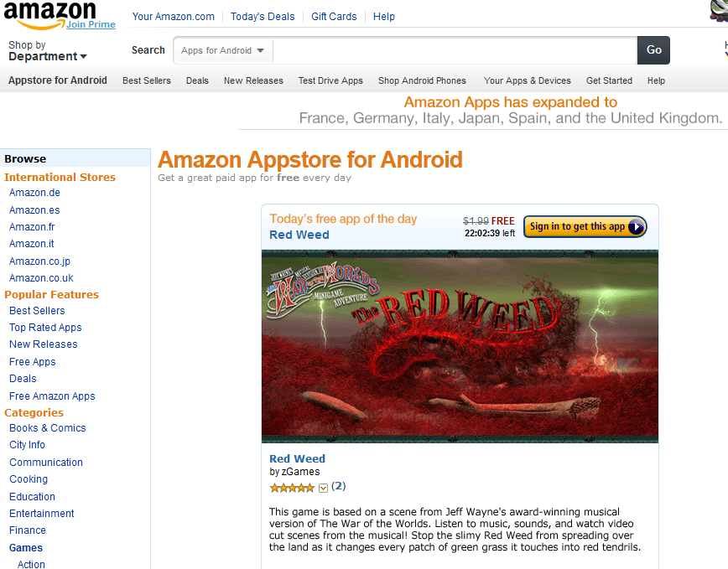
Task: Click the Red Weed banner image
Action: pos(460,346)
